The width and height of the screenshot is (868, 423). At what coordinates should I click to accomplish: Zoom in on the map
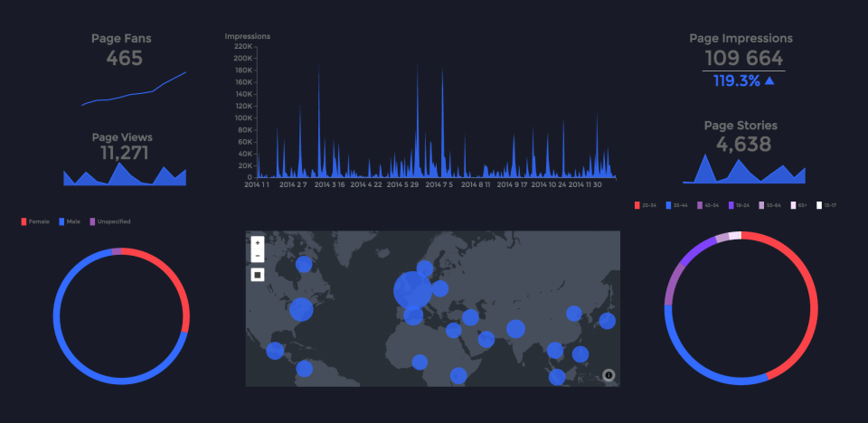258,242
